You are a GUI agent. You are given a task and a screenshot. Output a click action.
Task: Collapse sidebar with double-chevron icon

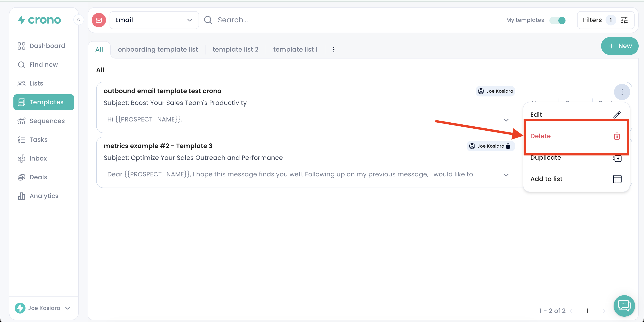click(x=78, y=20)
